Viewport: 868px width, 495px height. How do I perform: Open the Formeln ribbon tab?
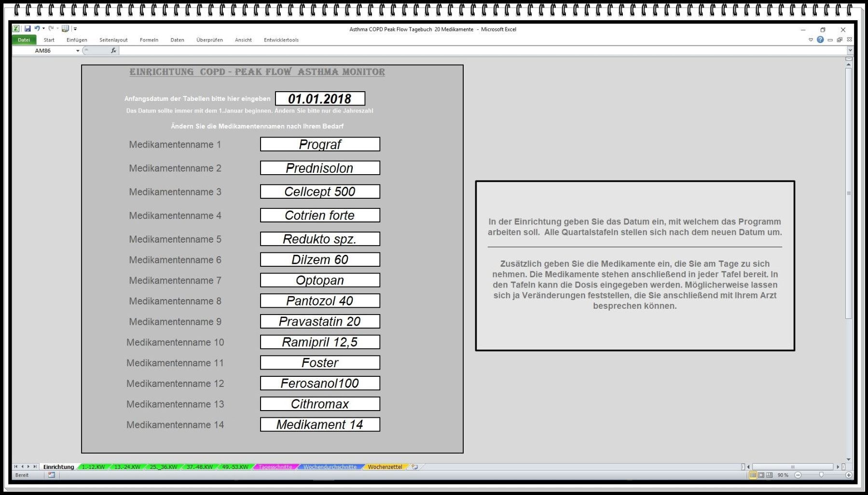click(x=149, y=40)
